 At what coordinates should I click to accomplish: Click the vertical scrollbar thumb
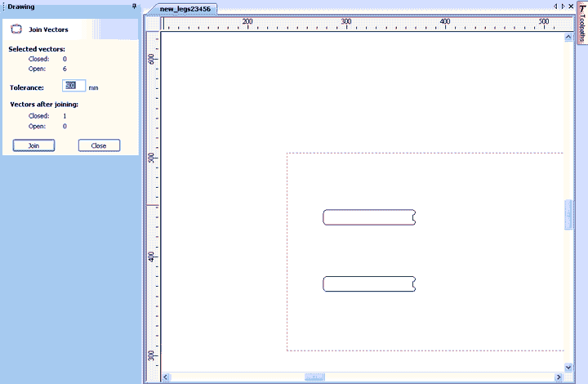(x=568, y=215)
